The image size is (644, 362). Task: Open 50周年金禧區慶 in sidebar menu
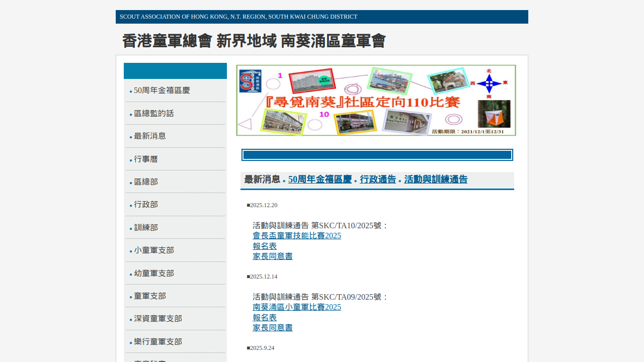click(162, 90)
